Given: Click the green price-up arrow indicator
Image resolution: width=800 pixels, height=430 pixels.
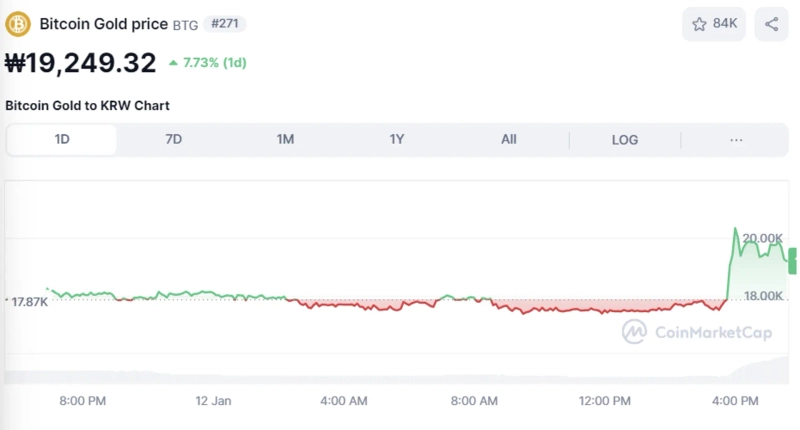Looking at the screenshot, I should tap(174, 63).
